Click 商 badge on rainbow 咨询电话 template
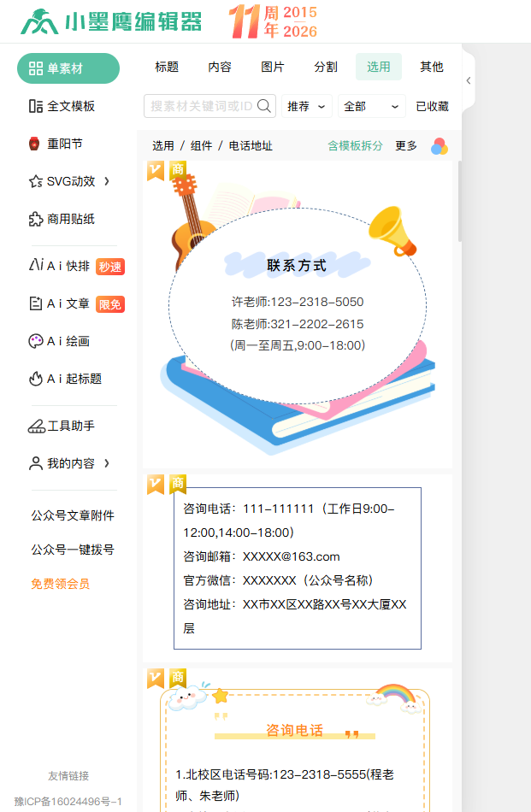This screenshot has width=531, height=812. tap(178, 678)
